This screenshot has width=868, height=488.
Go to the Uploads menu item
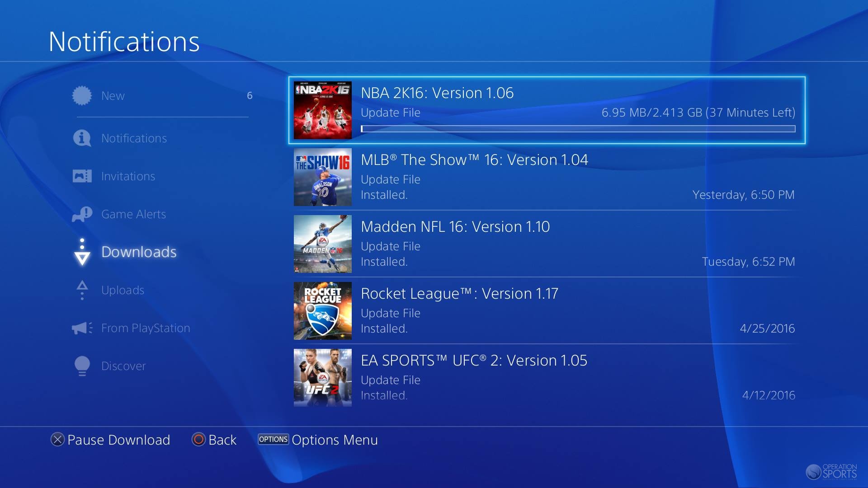coord(123,290)
